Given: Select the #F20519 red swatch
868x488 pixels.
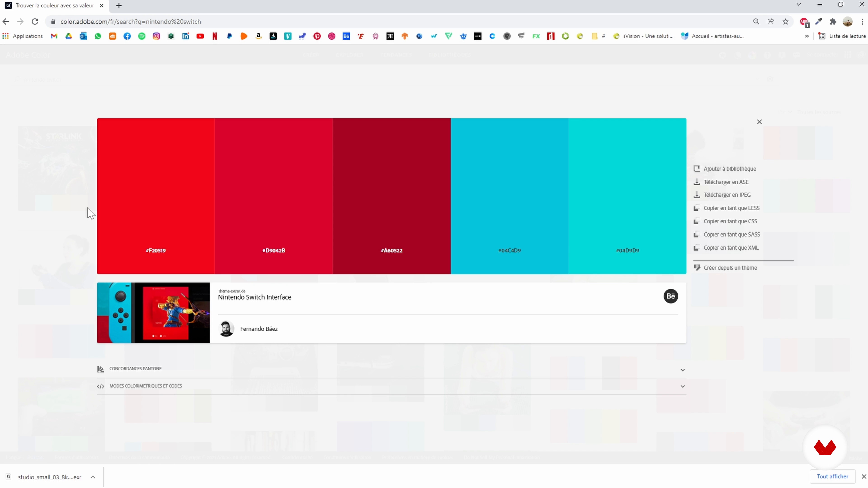Looking at the screenshot, I should coord(156,196).
